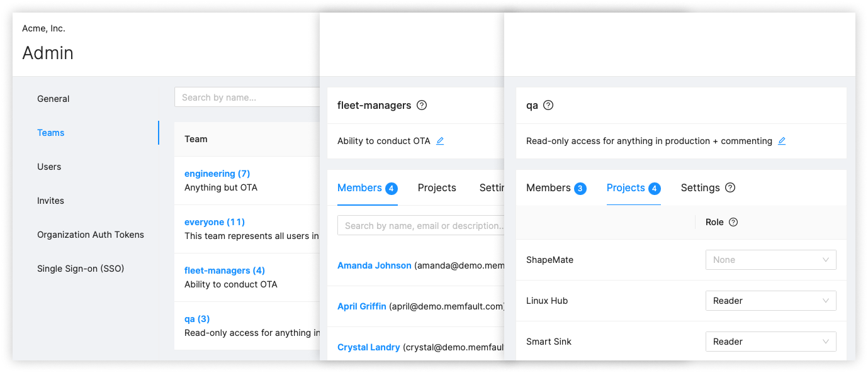The height and width of the screenshot is (373, 868).
Task: Open the engineering (7) team link
Action: click(217, 174)
